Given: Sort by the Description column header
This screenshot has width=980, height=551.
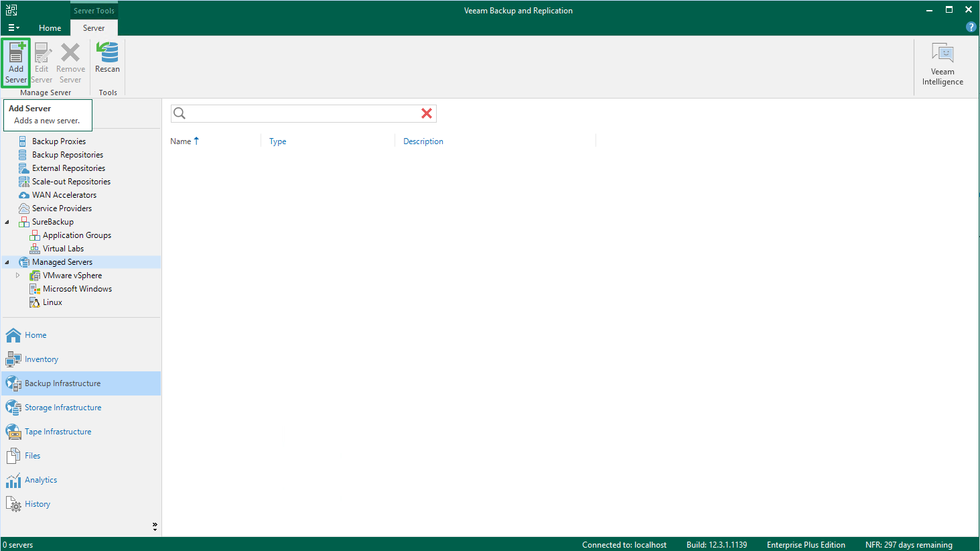Looking at the screenshot, I should (x=423, y=141).
